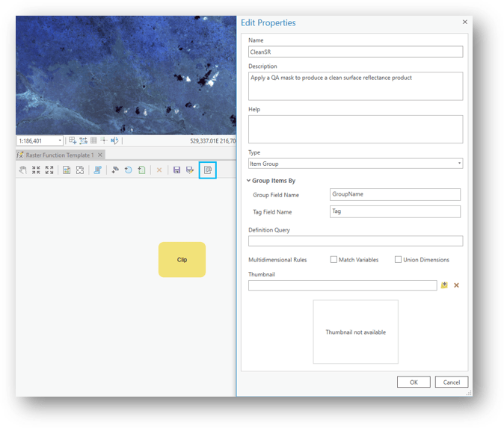Image resolution: width=504 pixels, height=428 pixels.
Task: Enable the Union Dimensions checkbox
Action: (x=398, y=259)
